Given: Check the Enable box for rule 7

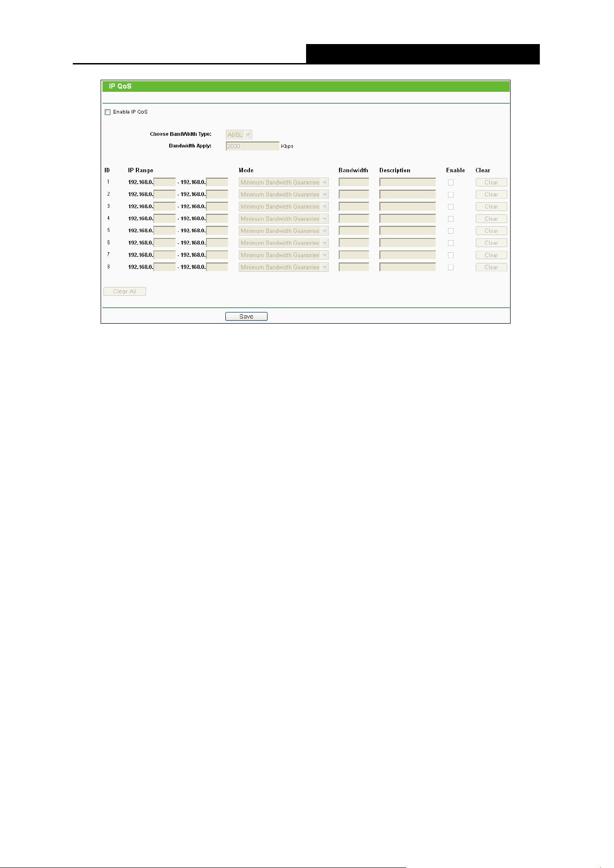Looking at the screenshot, I should pyautogui.click(x=451, y=255).
